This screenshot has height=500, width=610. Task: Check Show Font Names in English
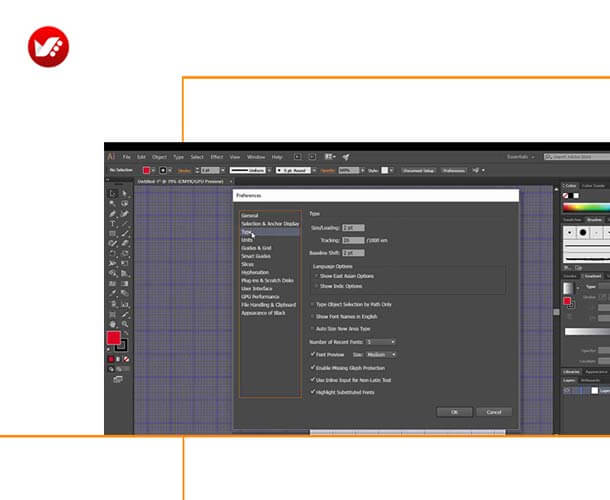(312, 317)
